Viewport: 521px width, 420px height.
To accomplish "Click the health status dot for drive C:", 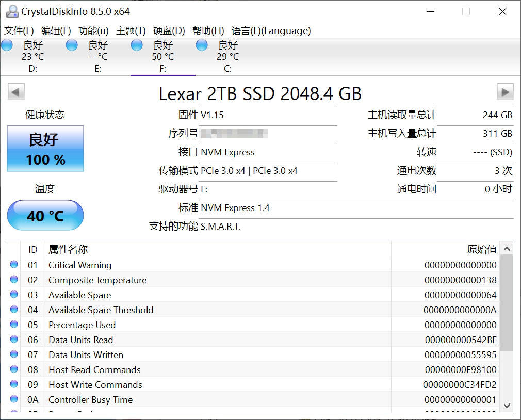I will pyautogui.click(x=201, y=45).
